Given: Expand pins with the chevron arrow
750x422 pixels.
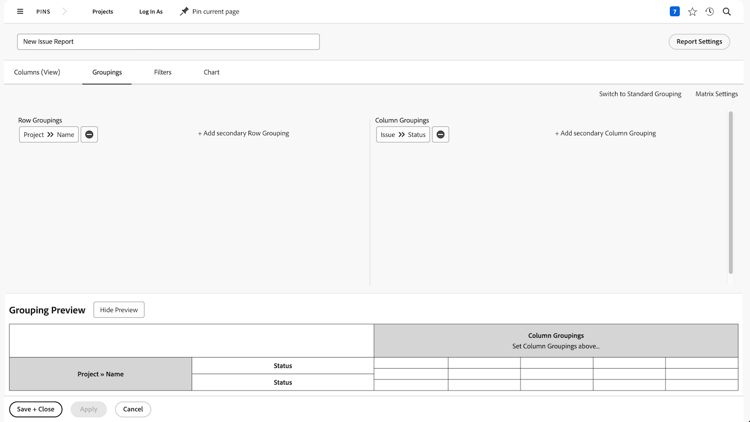Looking at the screenshot, I should (65, 11).
